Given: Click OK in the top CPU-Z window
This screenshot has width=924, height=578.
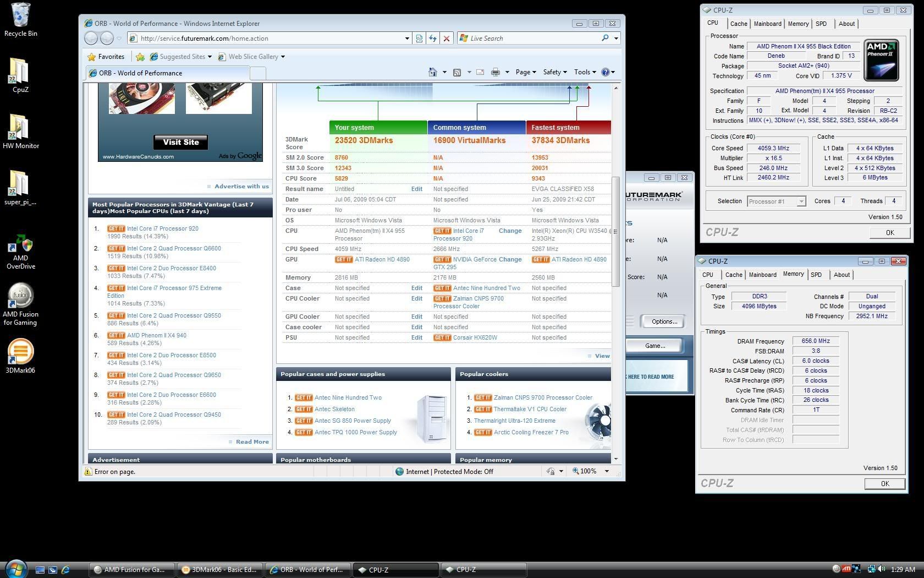Looking at the screenshot, I should [x=890, y=232].
